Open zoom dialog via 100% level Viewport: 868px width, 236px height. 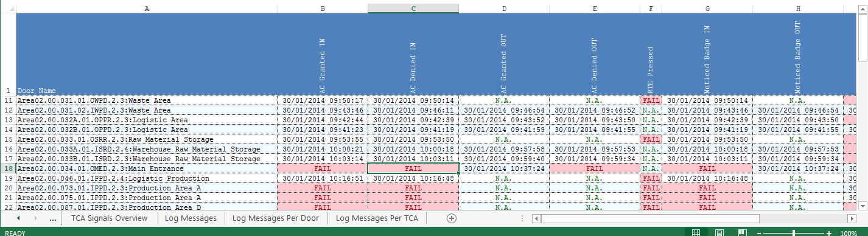point(848,233)
